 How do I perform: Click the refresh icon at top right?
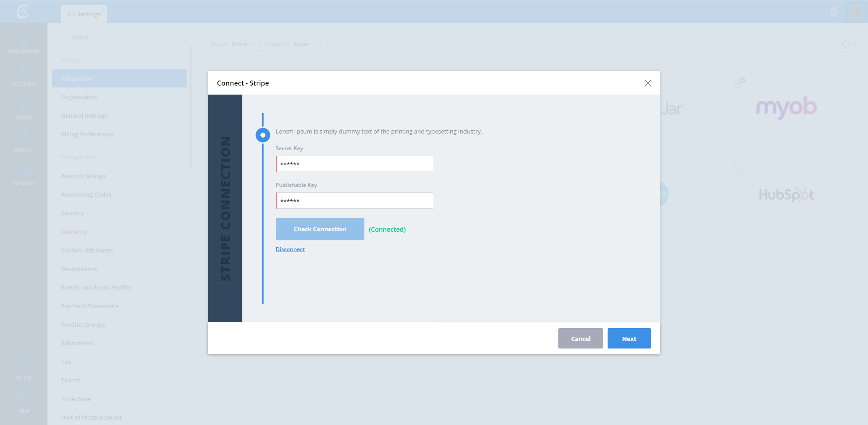[846, 44]
